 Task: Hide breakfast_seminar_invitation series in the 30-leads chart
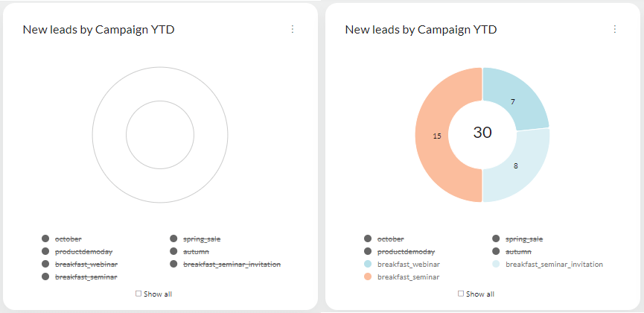coord(554,264)
